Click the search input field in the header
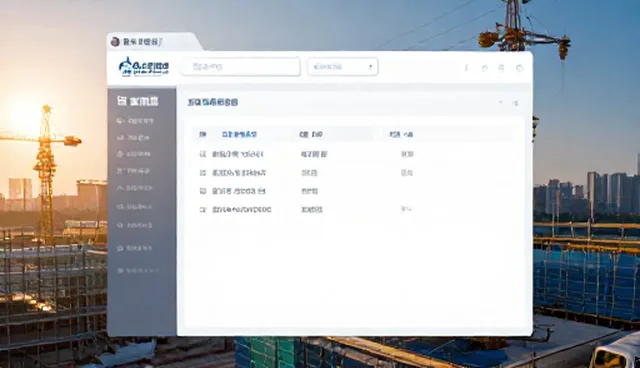The image size is (640, 368). pyautogui.click(x=241, y=67)
